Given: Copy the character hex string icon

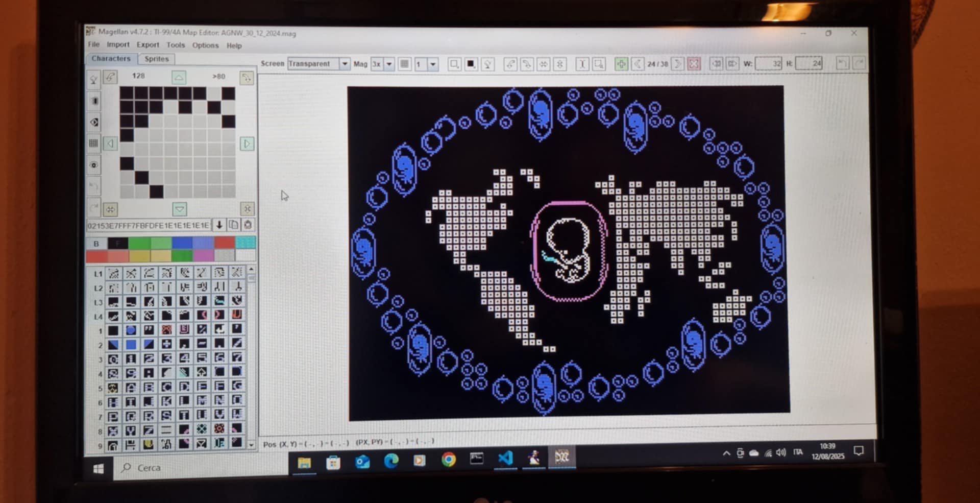Looking at the screenshot, I should tap(233, 225).
